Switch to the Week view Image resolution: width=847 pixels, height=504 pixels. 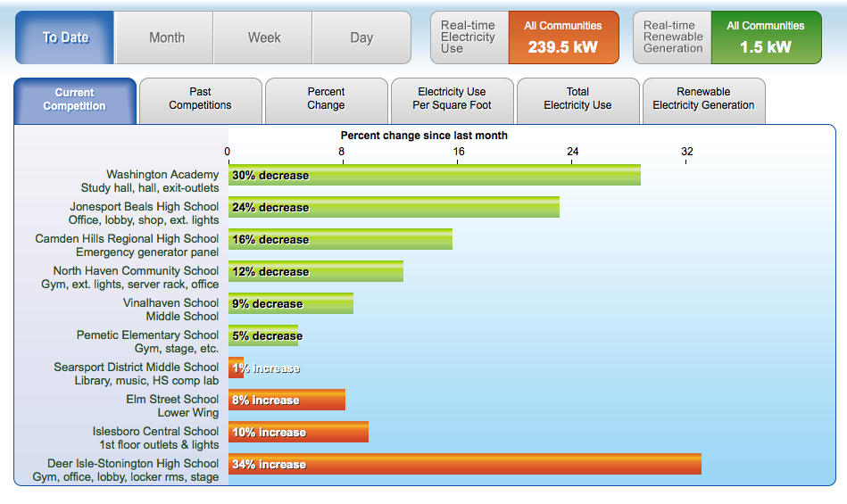(x=264, y=37)
